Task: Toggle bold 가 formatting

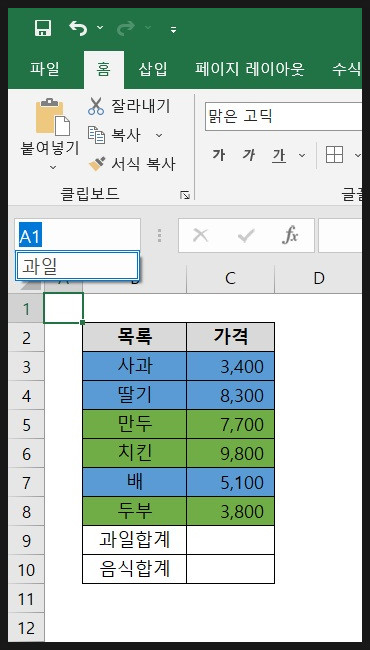Action: click(x=219, y=155)
